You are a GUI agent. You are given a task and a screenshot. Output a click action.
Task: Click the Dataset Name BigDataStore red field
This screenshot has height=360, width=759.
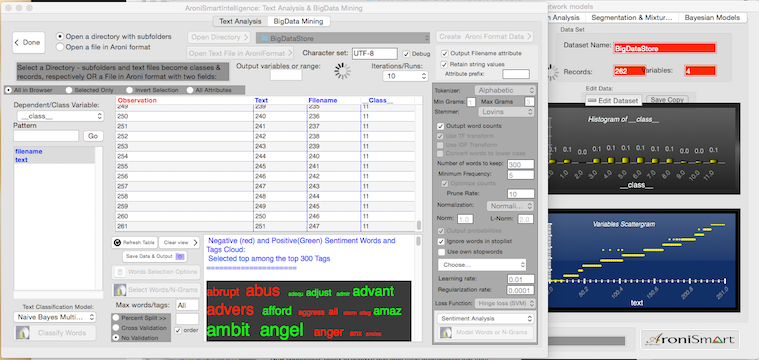click(664, 48)
